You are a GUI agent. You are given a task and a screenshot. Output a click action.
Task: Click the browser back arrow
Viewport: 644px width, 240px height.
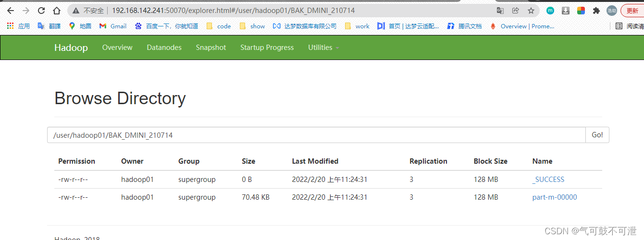tap(11, 11)
